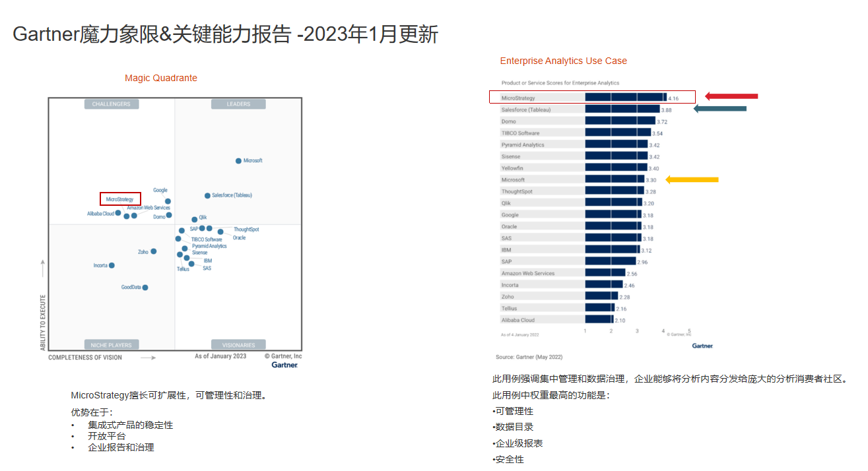Click "Source: Gartner (May 2022)" under the bar chart

(529, 357)
